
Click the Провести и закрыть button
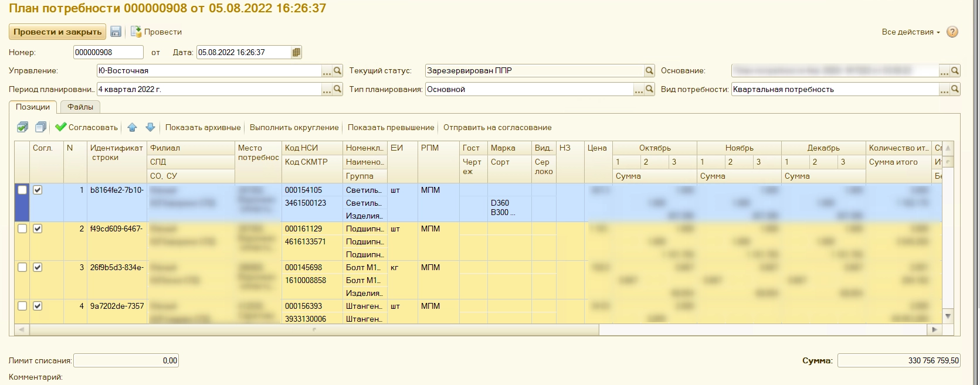(x=57, y=32)
